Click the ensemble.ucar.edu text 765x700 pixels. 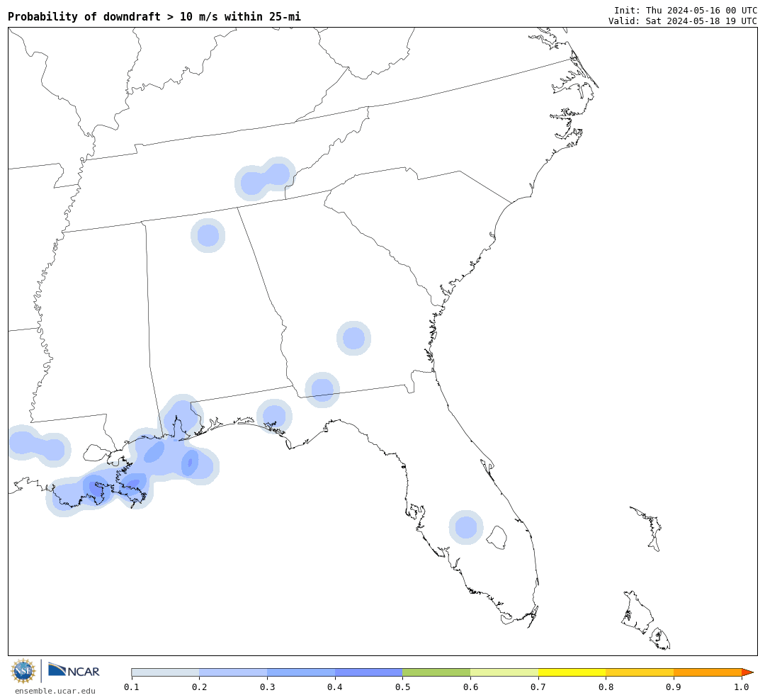tap(55, 691)
